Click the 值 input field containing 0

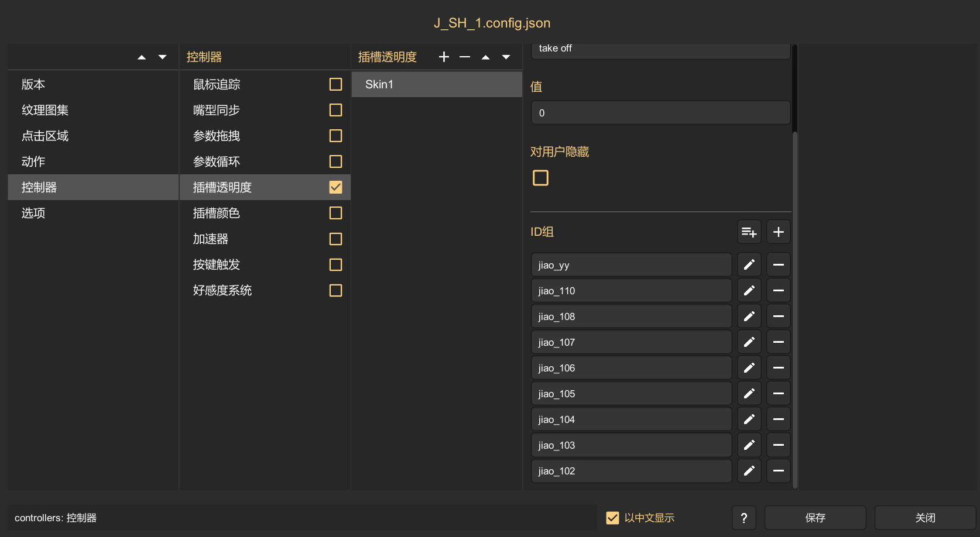(661, 113)
